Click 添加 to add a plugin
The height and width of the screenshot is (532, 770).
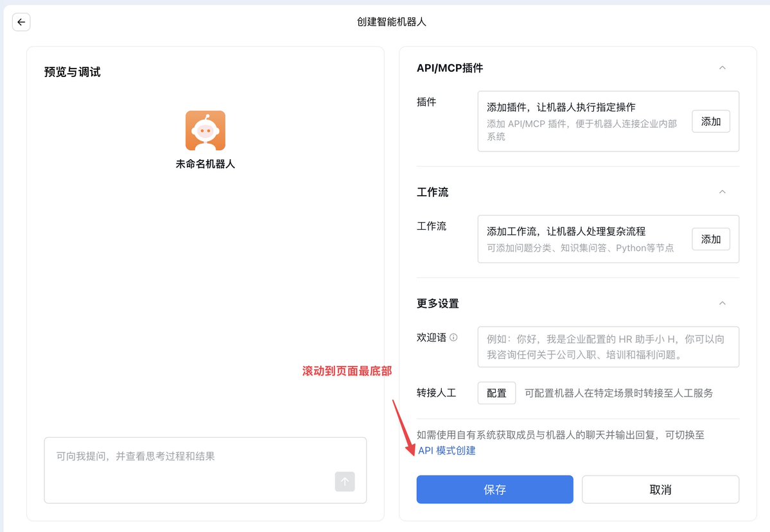pos(710,121)
